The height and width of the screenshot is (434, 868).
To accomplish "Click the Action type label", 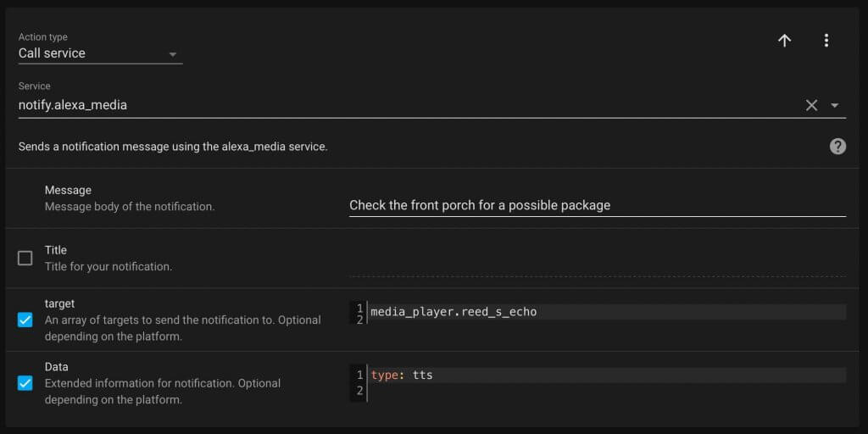I will (42, 37).
